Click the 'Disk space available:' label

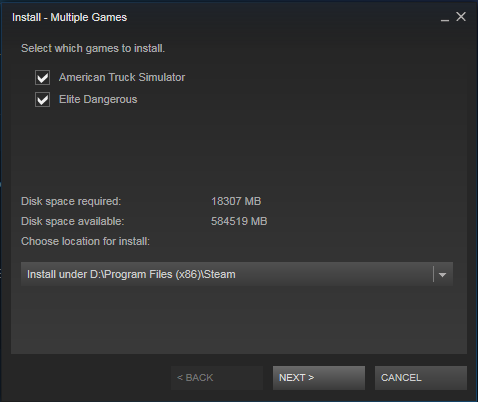pos(72,221)
